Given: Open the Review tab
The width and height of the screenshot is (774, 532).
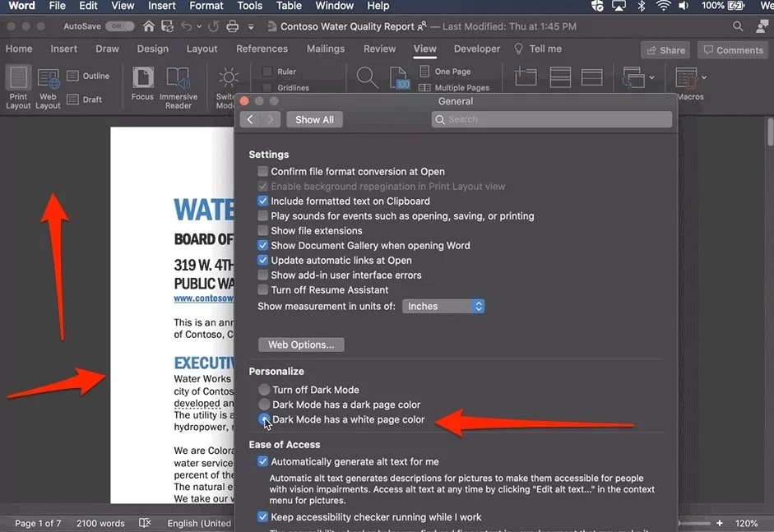Looking at the screenshot, I should coord(379,49).
